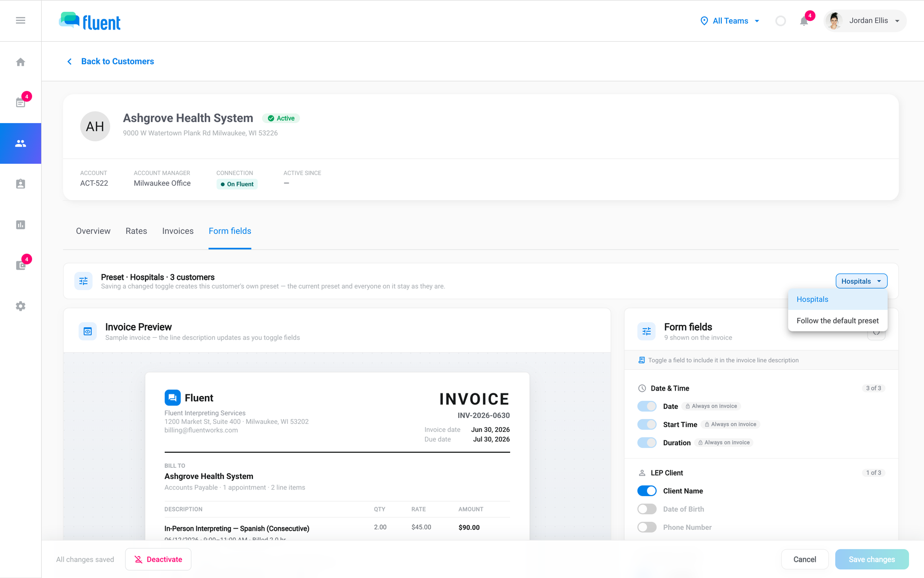
Task: Click In-Person Interpreting line item
Action: coord(237,529)
